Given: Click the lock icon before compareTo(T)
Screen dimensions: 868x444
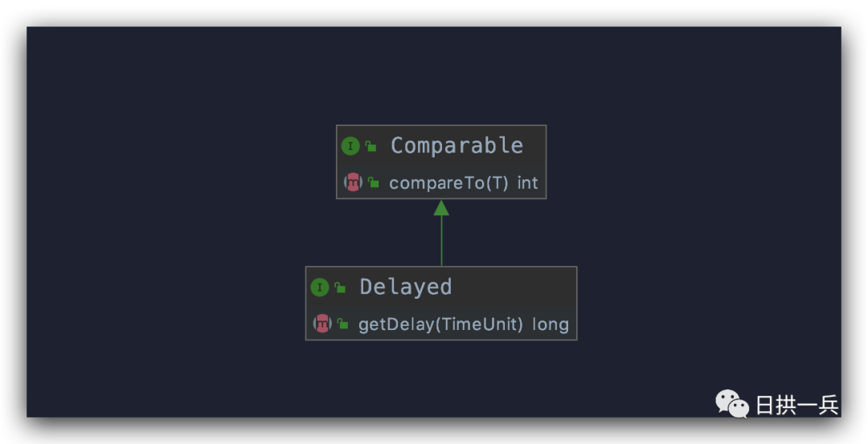Looking at the screenshot, I should [x=374, y=183].
